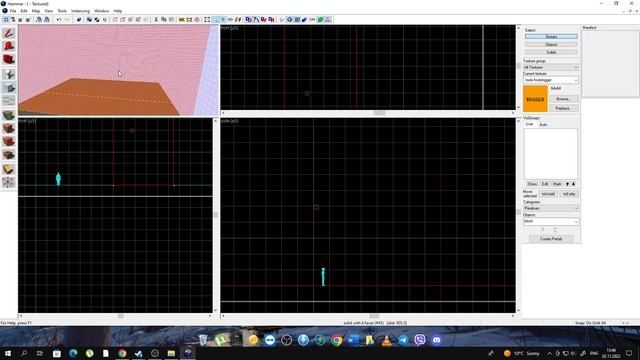Open Chrome from the Windows taskbar
640x360 pixels.
coord(122,353)
